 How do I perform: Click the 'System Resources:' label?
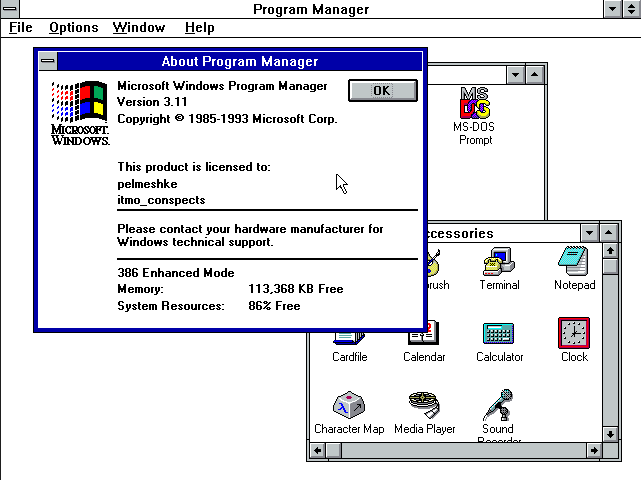[171, 306]
